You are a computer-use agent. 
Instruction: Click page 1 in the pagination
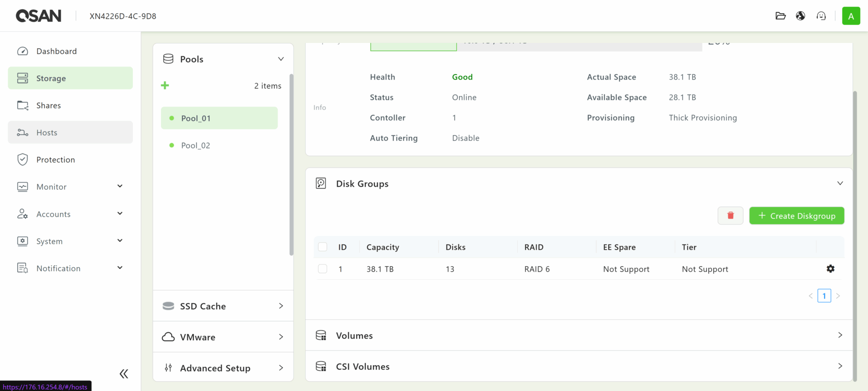[x=824, y=296]
